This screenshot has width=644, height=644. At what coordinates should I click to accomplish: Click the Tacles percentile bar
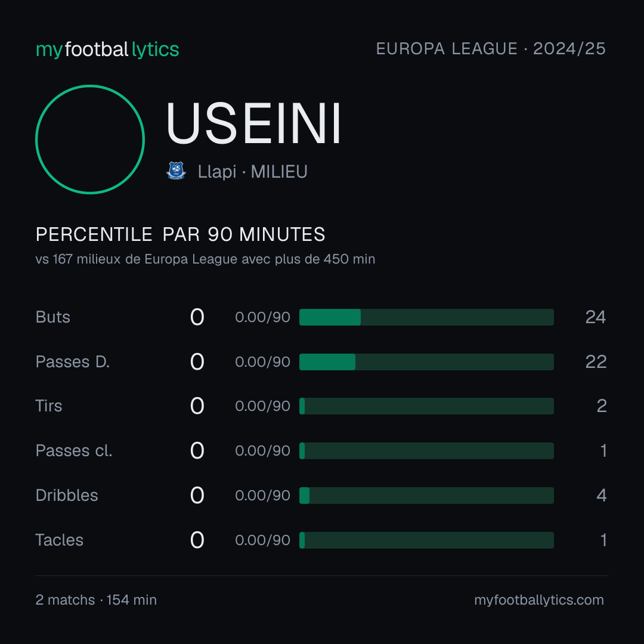[426, 540]
